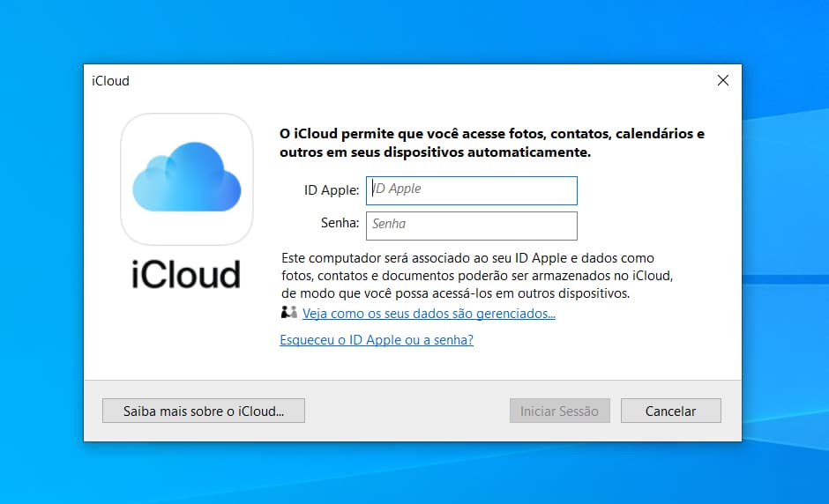Focus the Senha password field
The width and height of the screenshot is (829, 504).
click(471, 226)
